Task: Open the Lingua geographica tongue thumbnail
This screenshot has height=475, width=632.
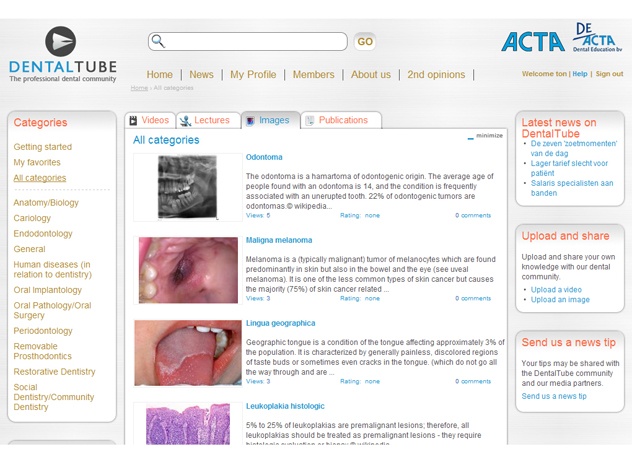Action: tap(188, 353)
